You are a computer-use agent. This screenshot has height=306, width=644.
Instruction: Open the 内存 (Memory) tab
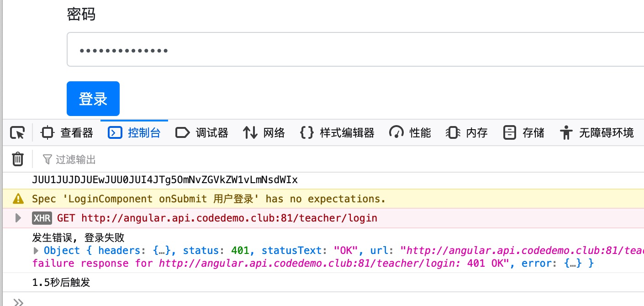(466, 133)
